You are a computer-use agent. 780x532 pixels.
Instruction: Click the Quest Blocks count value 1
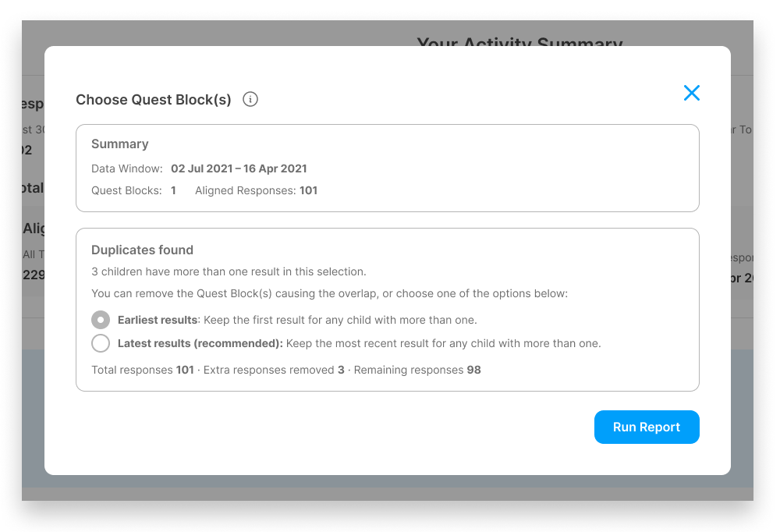[x=173, y=190]
